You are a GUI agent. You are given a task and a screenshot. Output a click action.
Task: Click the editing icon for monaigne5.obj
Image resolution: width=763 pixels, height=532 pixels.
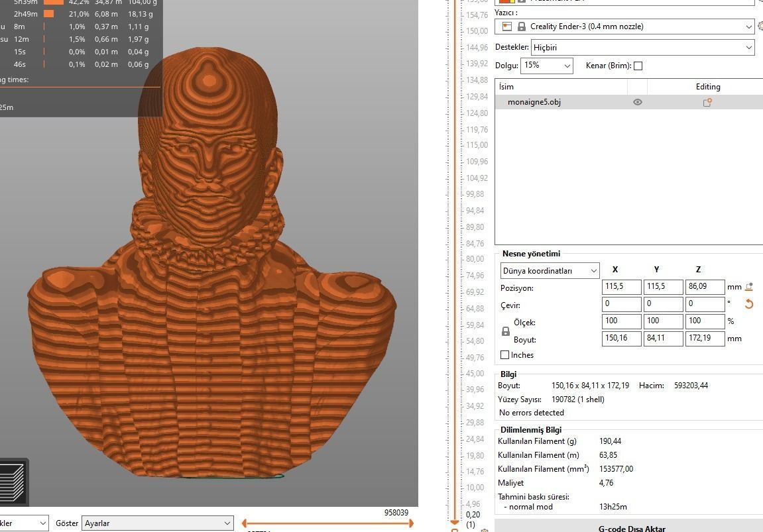707,102
